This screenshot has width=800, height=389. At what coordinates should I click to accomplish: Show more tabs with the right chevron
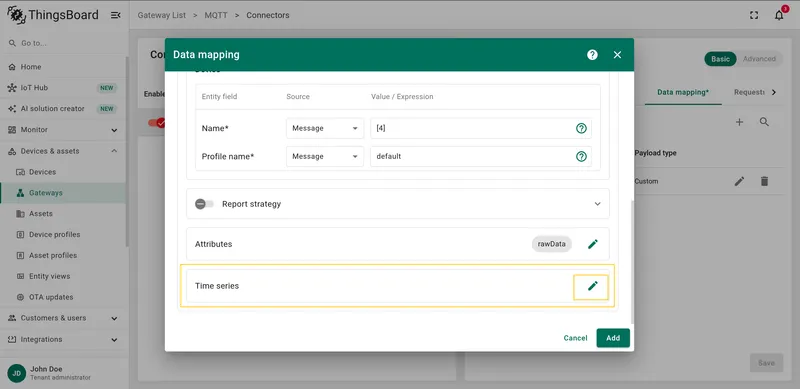(x=774, y=92)
